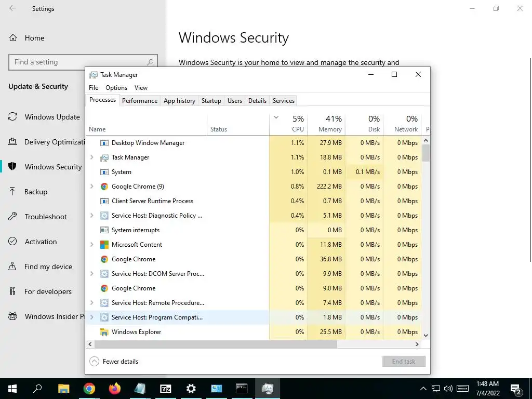Screen dimensions: 532x399
Task: Open notification center on taskbar
Action: pyautogui.click(x=516, y=389)
